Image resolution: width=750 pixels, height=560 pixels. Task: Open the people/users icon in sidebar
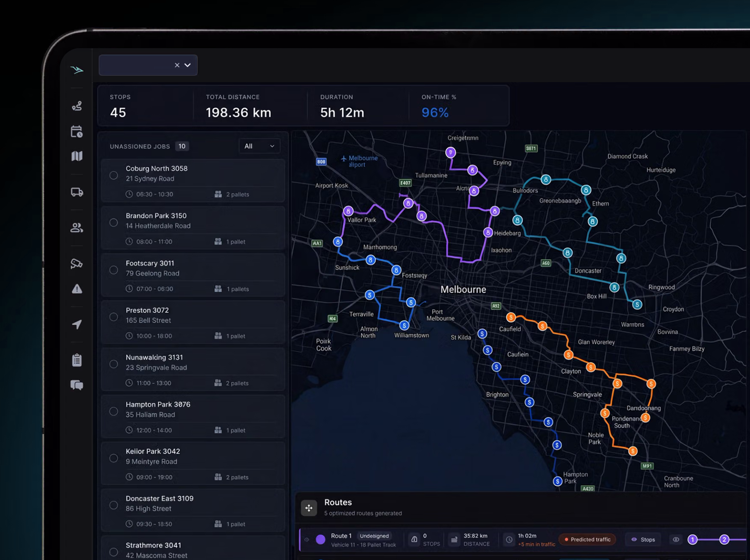coord(77,228)
